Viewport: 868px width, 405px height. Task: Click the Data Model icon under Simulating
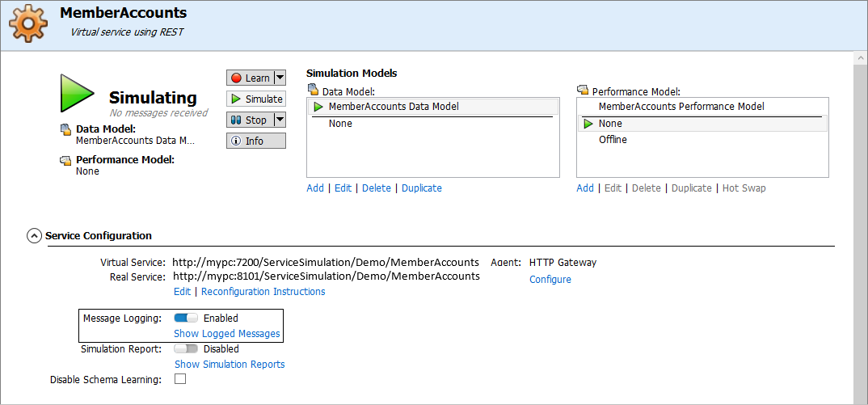click(x=65, y=129)
